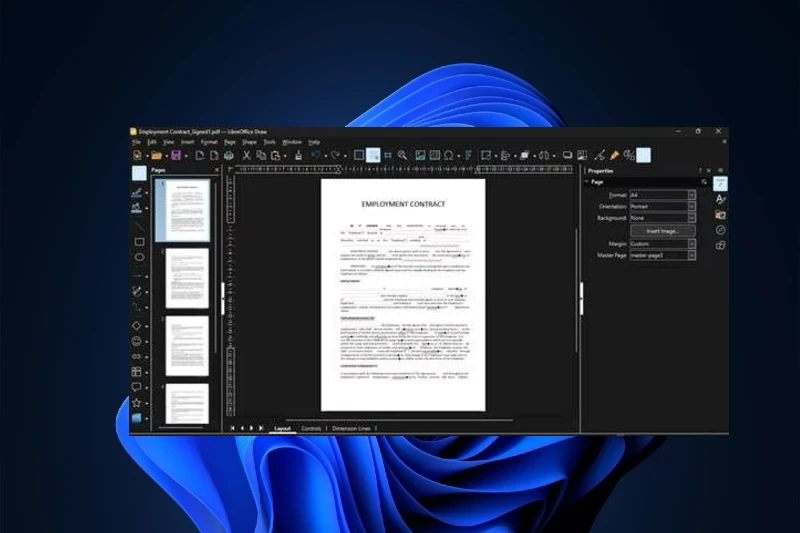The width and height of the screenshot is (800, 533).
Task: Select the Block Arrows tool
Action: [137, 357]
